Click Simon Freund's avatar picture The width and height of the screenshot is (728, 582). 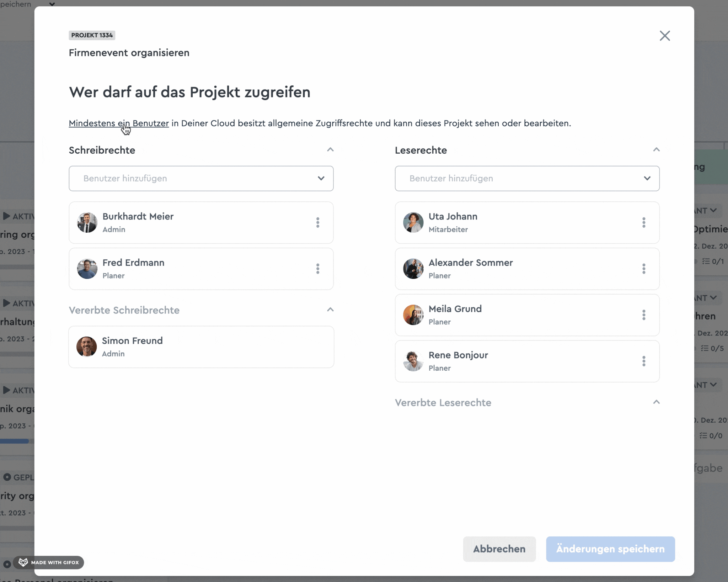87,346
